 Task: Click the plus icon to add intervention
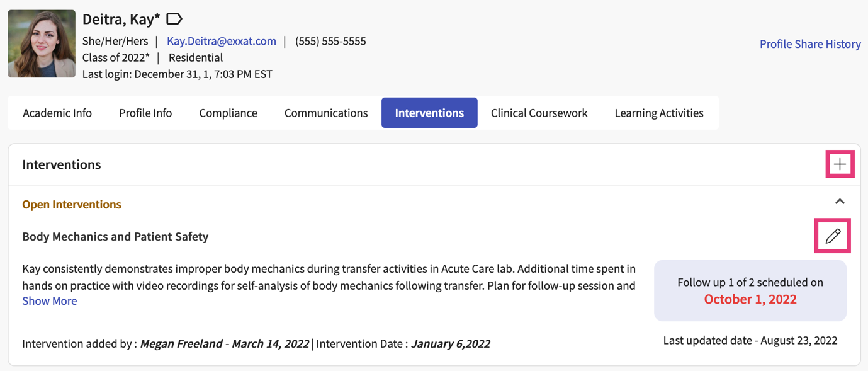[x=840, y=164]
